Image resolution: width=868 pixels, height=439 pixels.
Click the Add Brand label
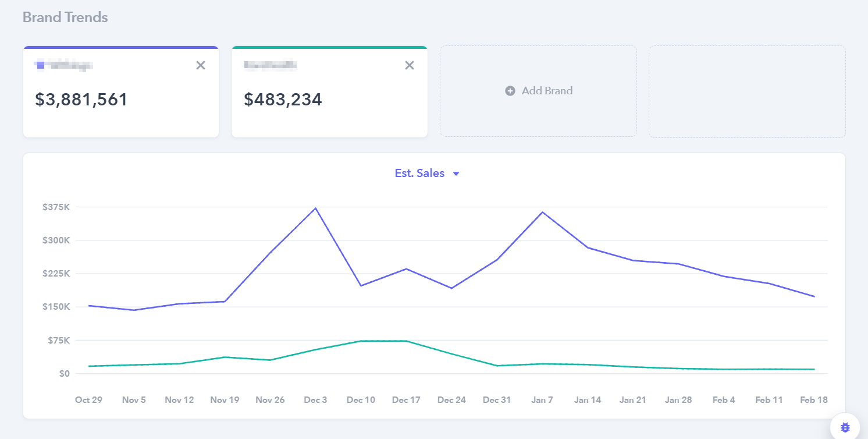[547, 91]
